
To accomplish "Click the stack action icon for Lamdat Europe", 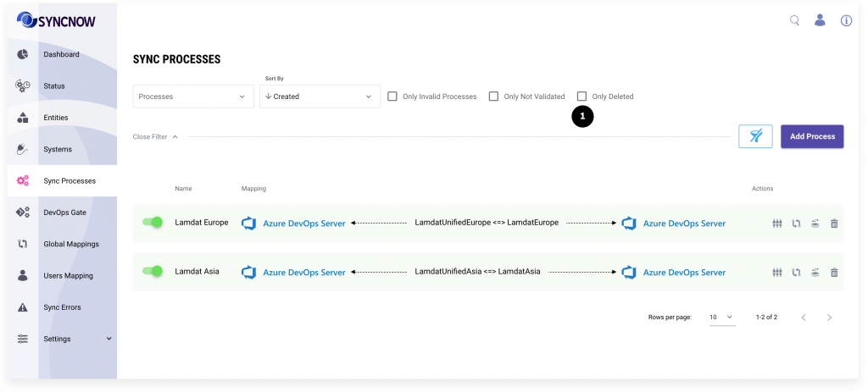I will pos(815,224).
